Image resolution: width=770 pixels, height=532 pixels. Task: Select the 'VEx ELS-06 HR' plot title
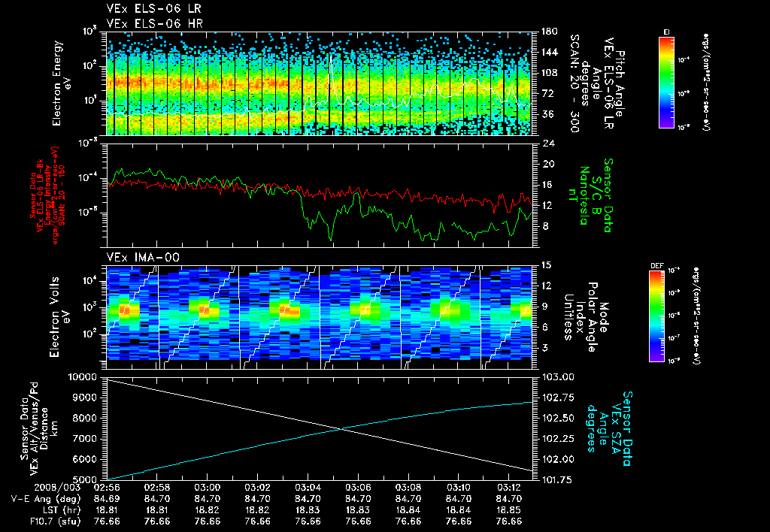pyautogui.click(x=155, y=23)
